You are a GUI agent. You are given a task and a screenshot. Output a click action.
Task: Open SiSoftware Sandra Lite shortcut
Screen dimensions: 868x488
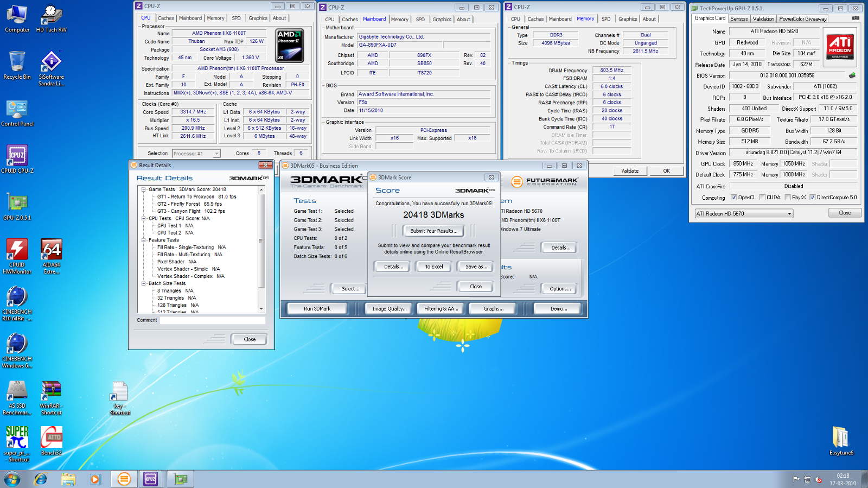click(x=51, y=69)
